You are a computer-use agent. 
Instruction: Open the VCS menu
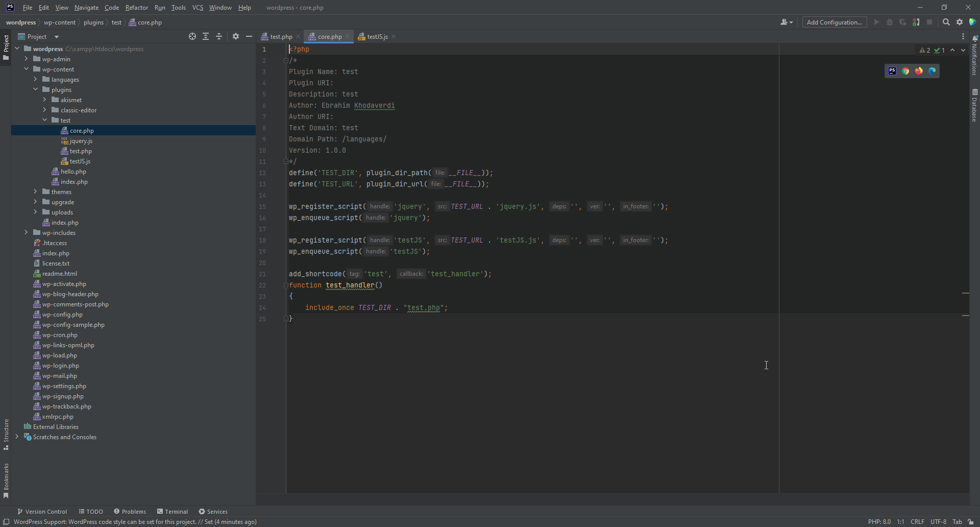[198, 8]
